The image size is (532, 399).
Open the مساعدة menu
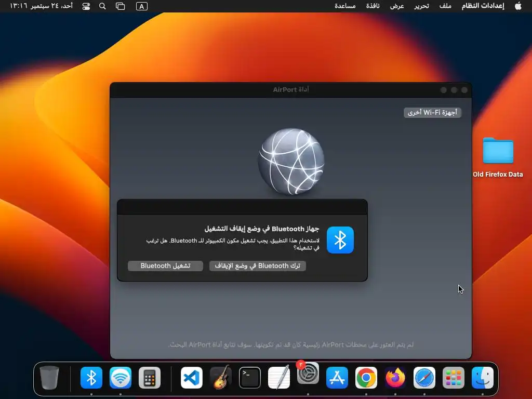point(345,6)
